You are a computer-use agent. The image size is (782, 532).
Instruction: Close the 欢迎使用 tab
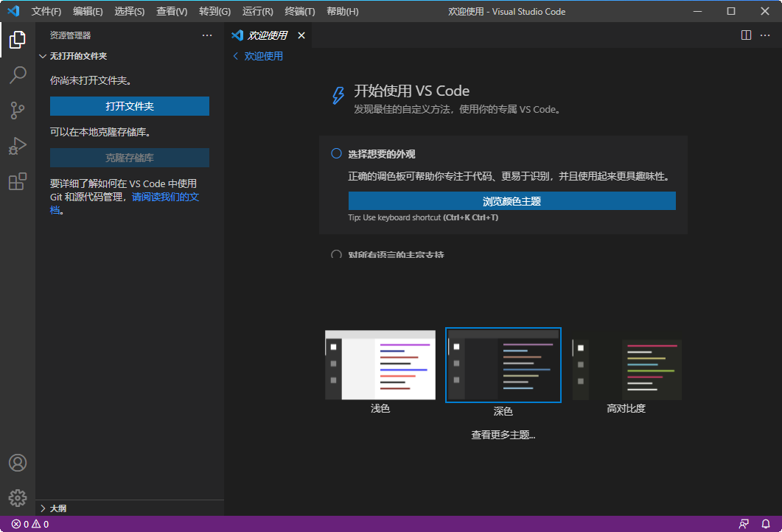click(301, 35)
